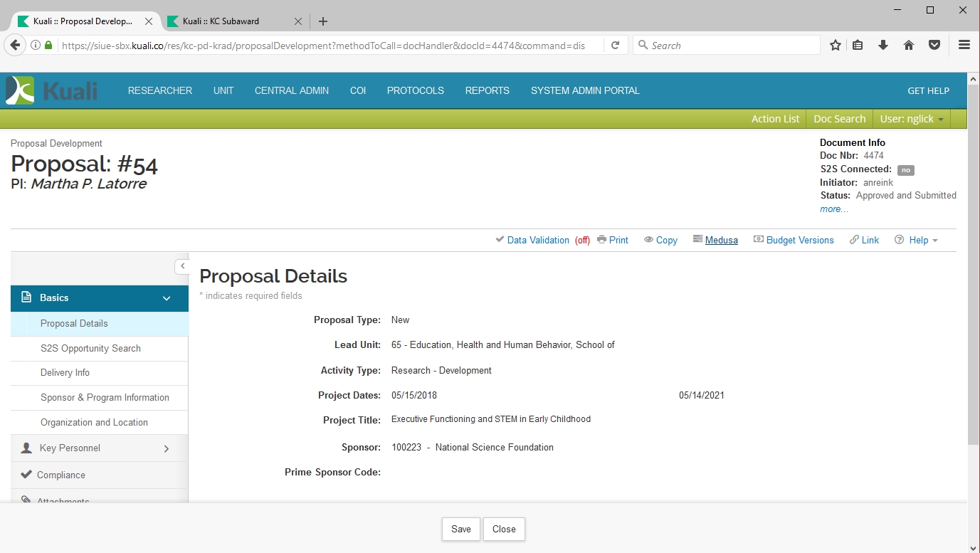
Task: Open the CENTRAL ADMIN menu
Action: (292, 90)
